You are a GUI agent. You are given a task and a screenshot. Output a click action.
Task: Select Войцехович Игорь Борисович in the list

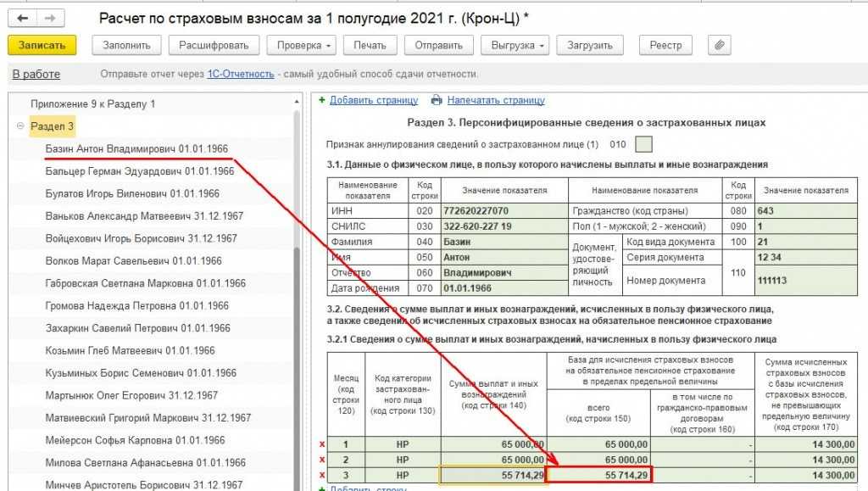142,238
